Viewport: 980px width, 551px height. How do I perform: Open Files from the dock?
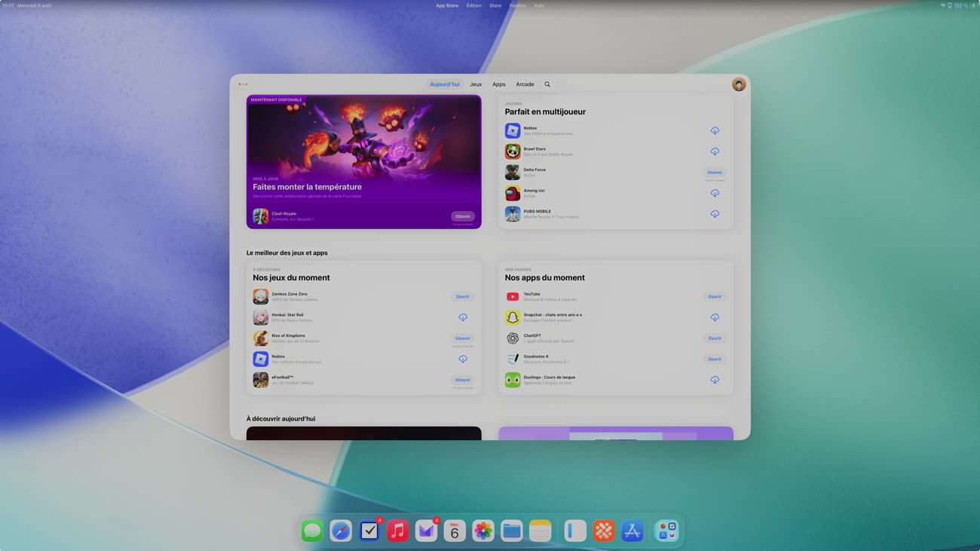(512, 531)
